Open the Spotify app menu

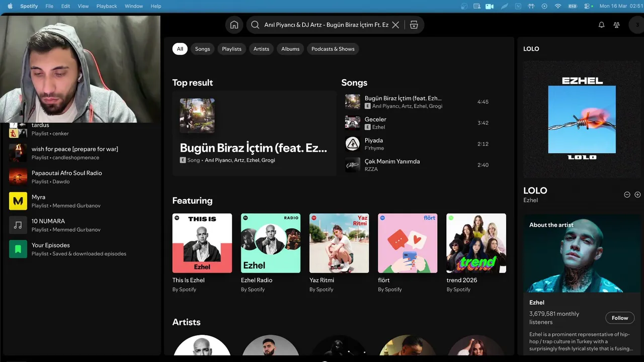coord(29,6)
